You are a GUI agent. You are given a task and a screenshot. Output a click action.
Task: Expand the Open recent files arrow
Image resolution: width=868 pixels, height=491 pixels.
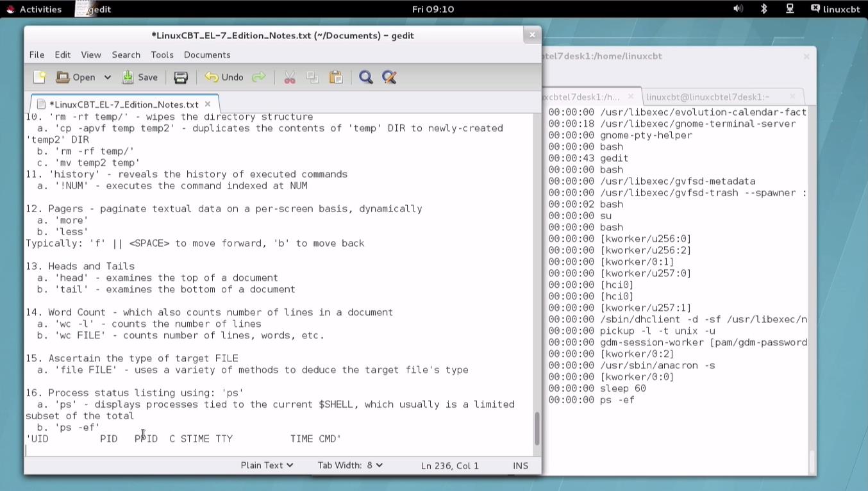(108, 77)
